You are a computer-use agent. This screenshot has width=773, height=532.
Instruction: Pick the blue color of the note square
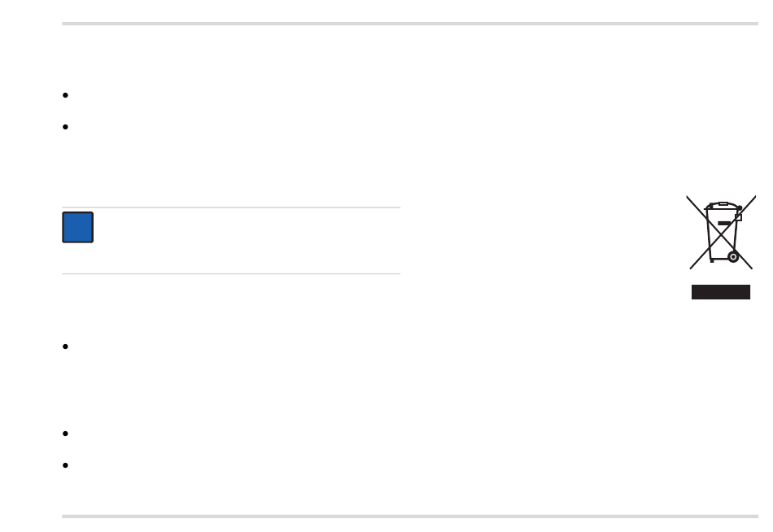pyautogui.click(x=78, y=227)
